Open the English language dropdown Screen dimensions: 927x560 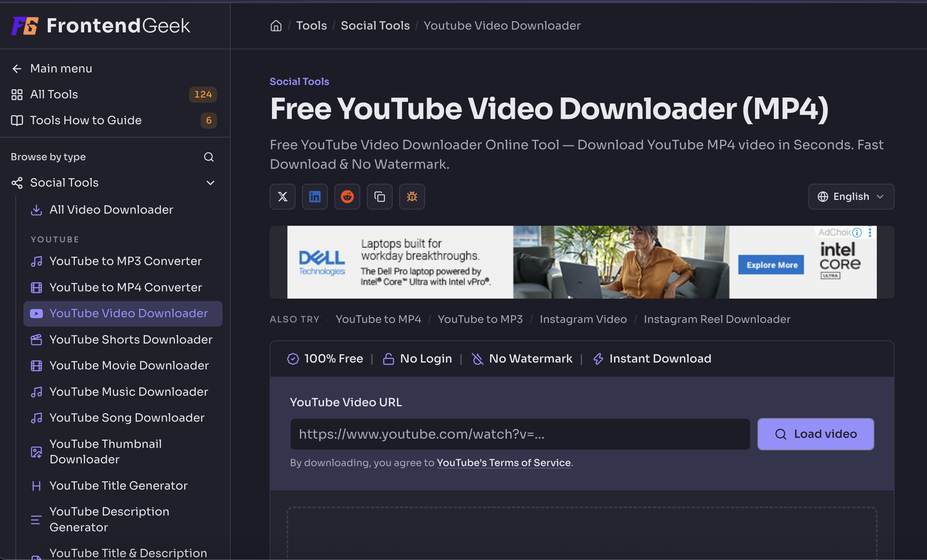851,197
